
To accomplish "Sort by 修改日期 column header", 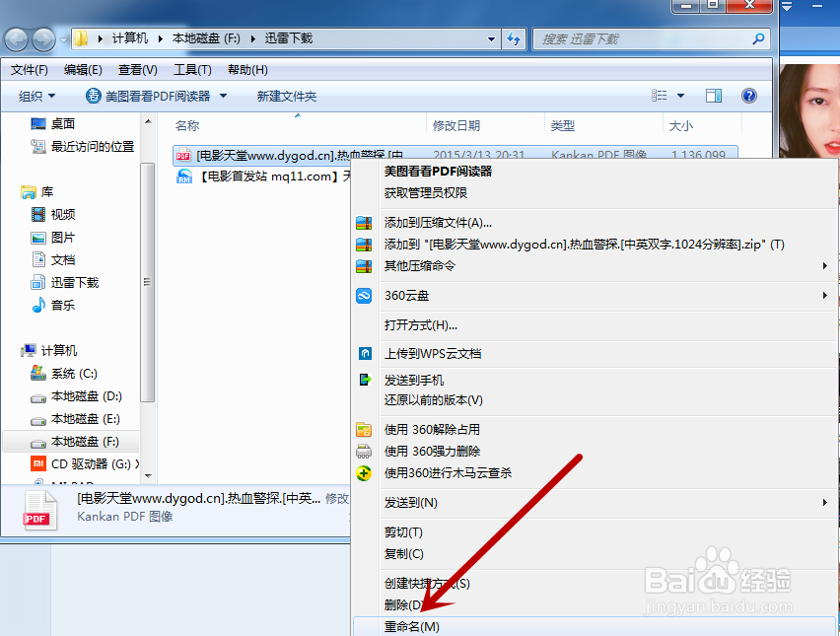I will pos(456,125).
